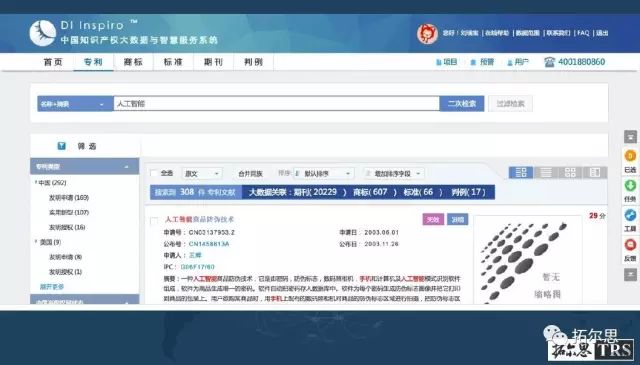Viewport: 640px width, 365px height.
Task: Collapse the 专利类型 filter section
Action: click(x=127, y=167)
